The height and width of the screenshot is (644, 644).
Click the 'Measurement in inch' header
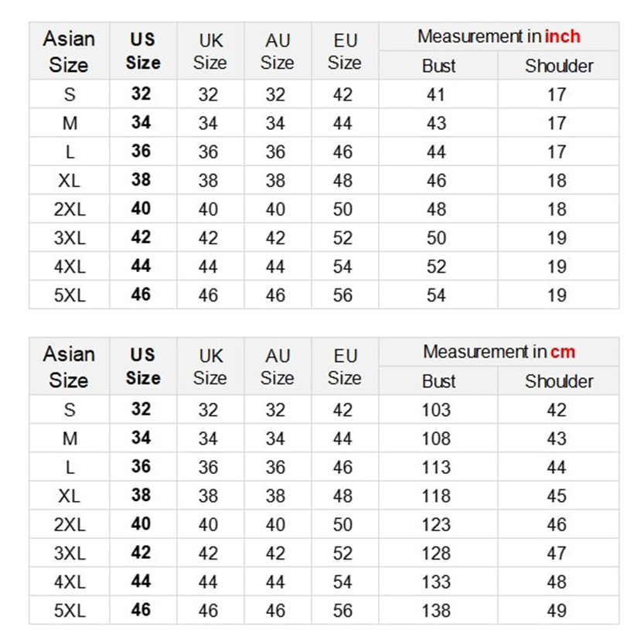(499, 36)
